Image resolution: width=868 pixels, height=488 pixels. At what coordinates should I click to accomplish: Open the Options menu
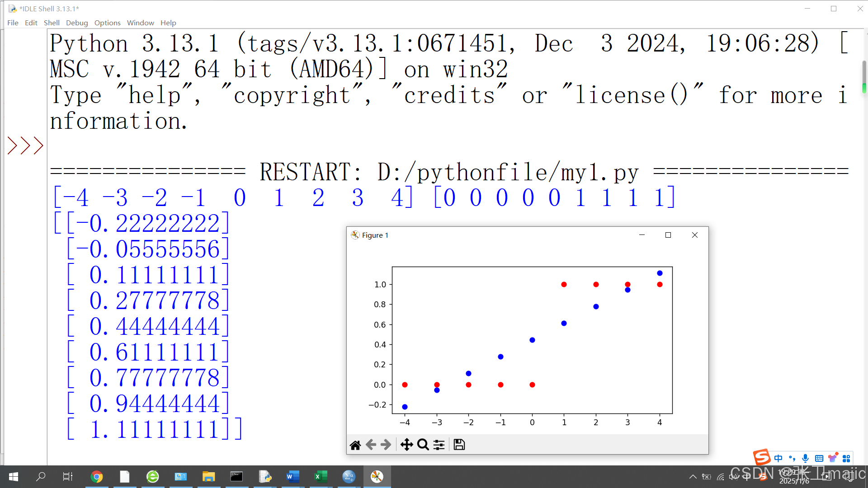point(107,23)
